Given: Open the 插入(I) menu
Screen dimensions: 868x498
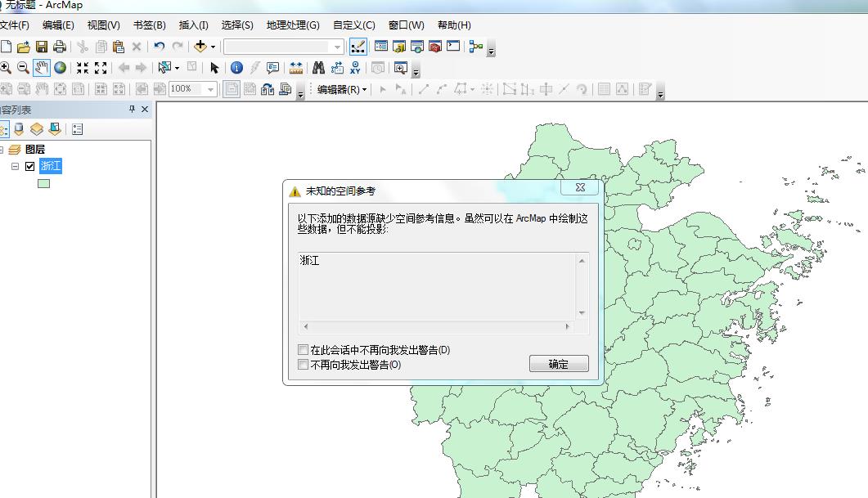Looking at the screenshot, I should (x=193, y=25).
